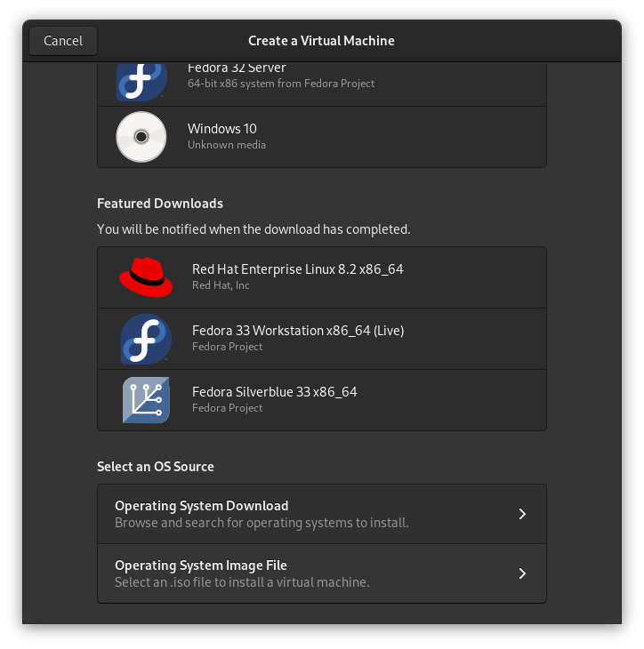Expand the Operating System Image File chevron
The height and width of the screenshot is (649, 644).
click(522, 573)
